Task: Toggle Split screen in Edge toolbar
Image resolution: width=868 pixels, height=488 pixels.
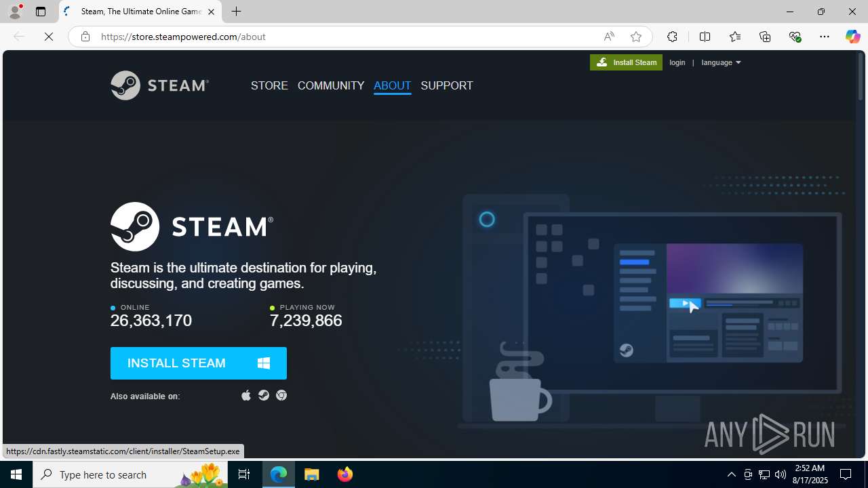Action: [705, 37]
